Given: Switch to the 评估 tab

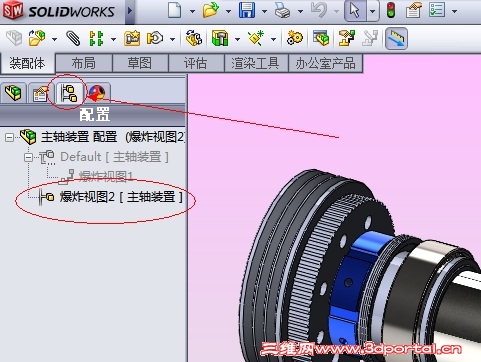Looking at the screenshot, I should coord(196,63).
